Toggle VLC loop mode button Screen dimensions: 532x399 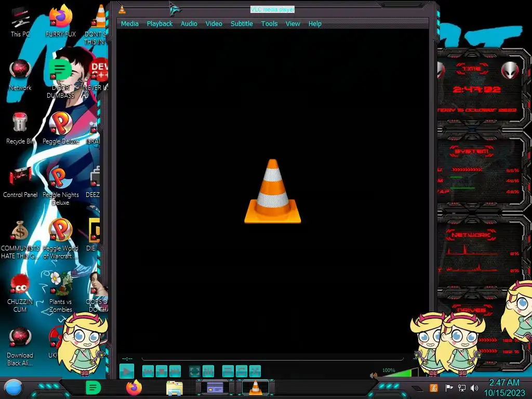242,371
